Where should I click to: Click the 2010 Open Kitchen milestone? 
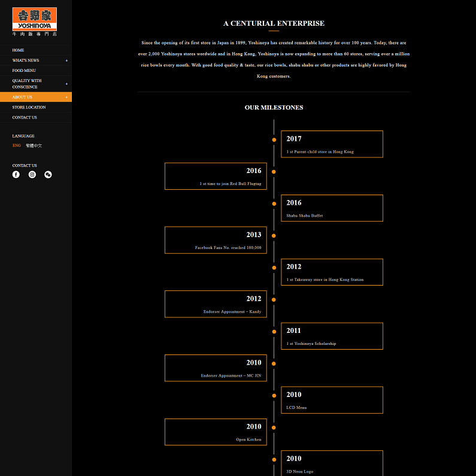(x=216, y=432)
